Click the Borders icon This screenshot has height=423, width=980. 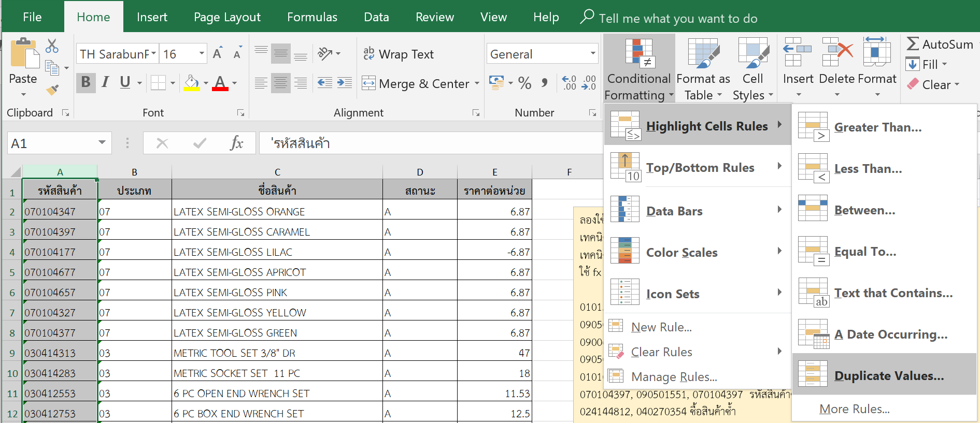click(x=158, y=82)
